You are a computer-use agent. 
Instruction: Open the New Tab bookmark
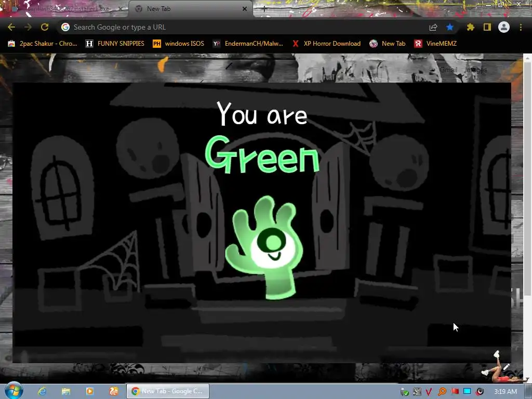pos(388,44)
